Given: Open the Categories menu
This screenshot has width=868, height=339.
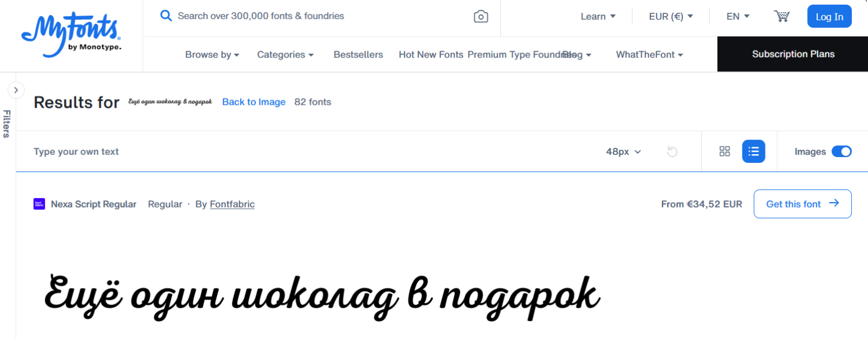Looking at the screenshot, I should (285, 54).
